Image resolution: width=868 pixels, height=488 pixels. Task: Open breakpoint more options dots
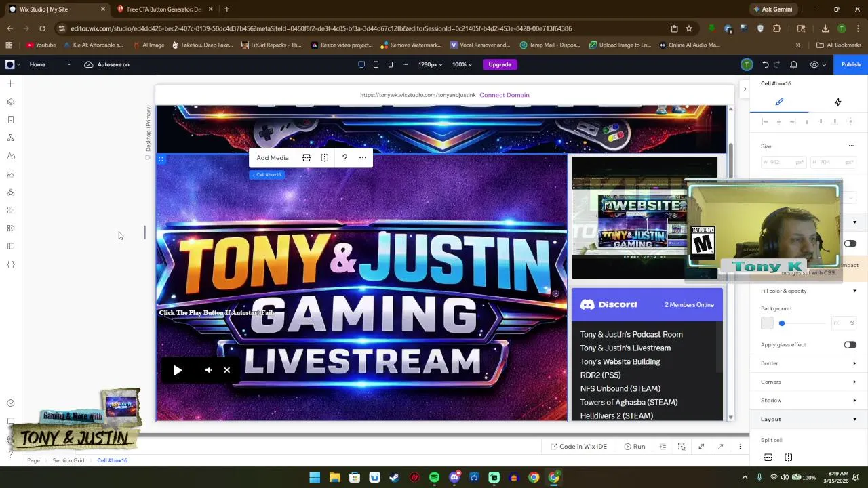click(405, 64)
